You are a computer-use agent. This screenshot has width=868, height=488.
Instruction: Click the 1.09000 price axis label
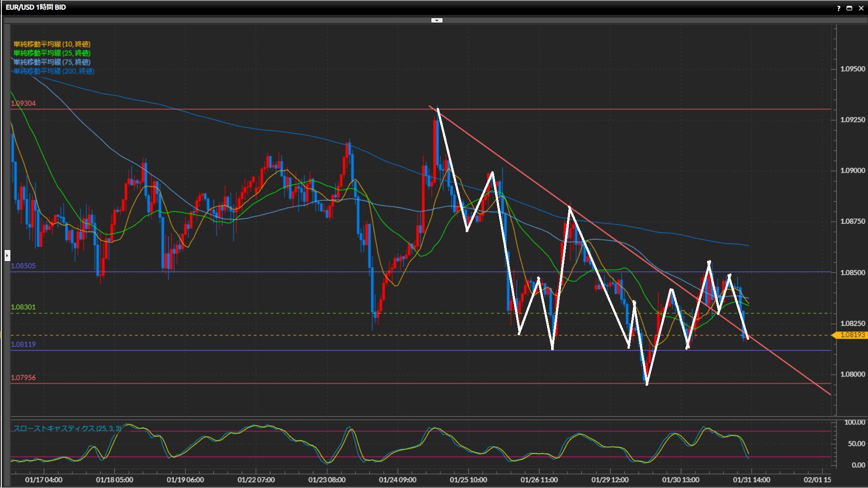point(852,171)
